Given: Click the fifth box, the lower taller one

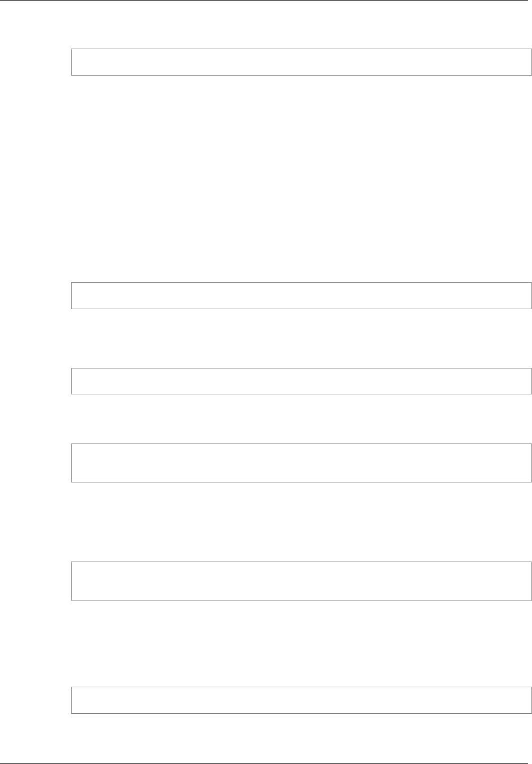Looking at the screenshot, I should (x=301, y=581).
